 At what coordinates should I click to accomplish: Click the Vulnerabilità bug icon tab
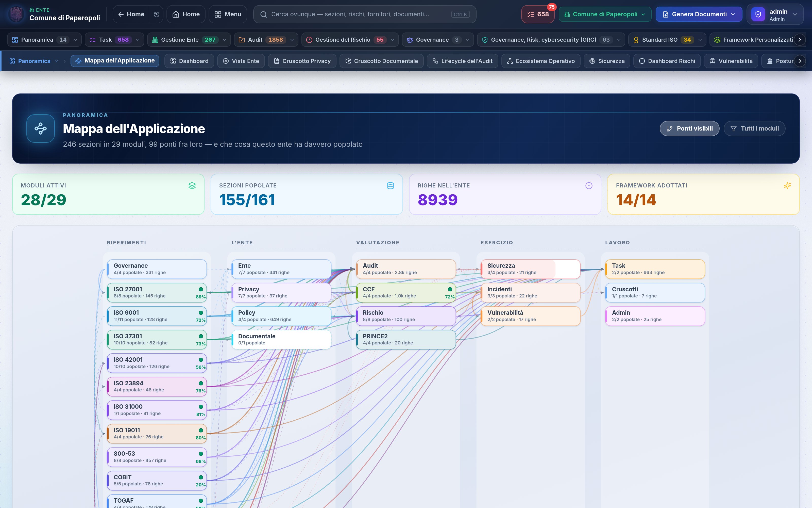click(x=731, y=61)
